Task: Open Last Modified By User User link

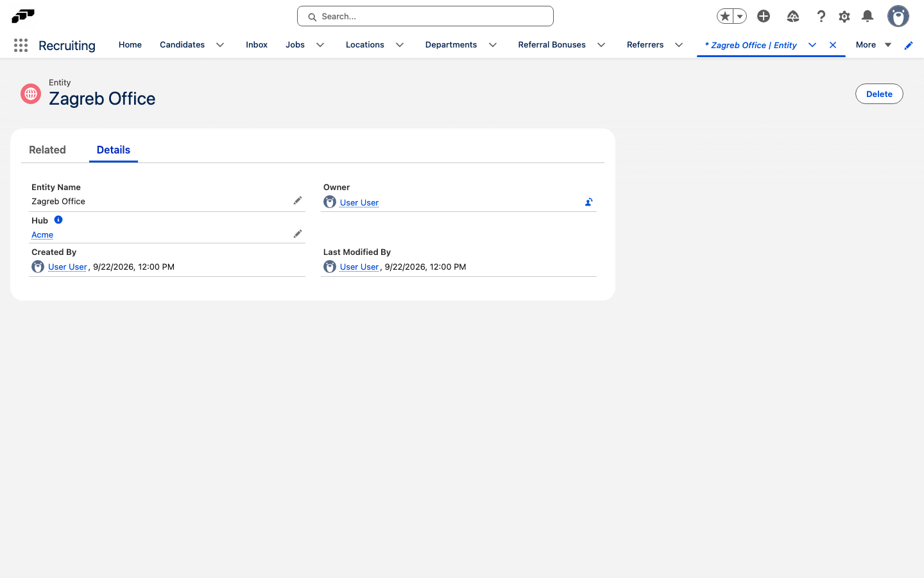Action: pyautogui.click(x=359, y=267)
